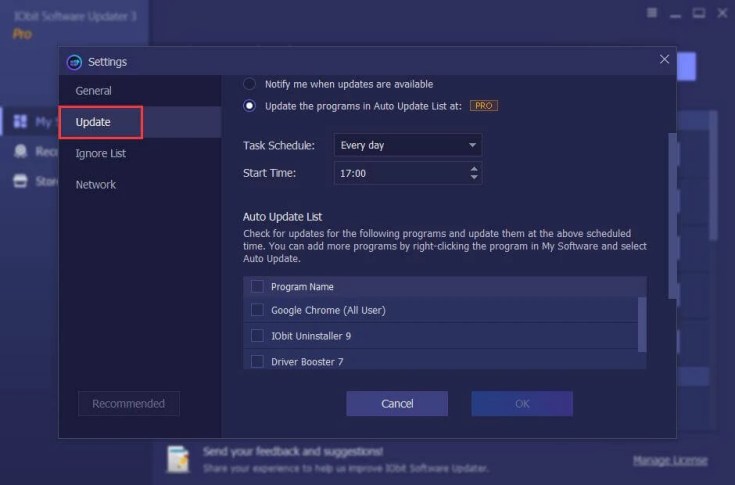The image size is (735, 485).
Task: Click the Auto Update List heading
Action: pos(282,217)
